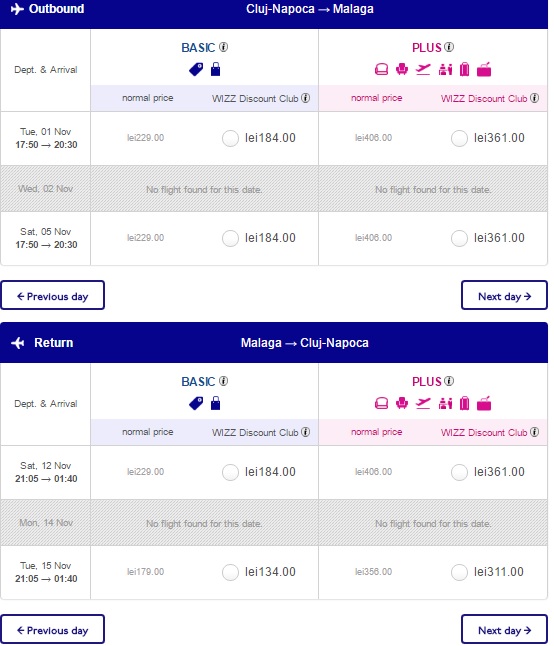Go to Next day for return flights
Image resolution: width=554 pixels, height=646 pixels.
click(x=504, y=629)
